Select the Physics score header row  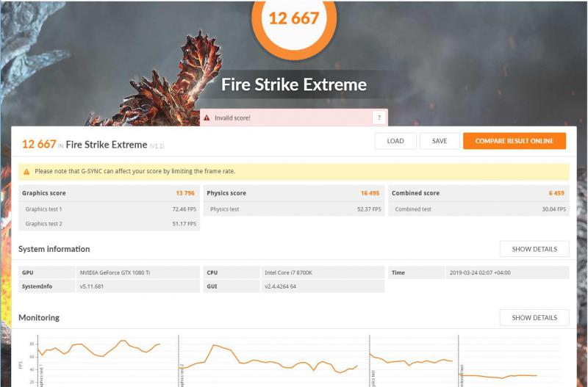(293, 193)
